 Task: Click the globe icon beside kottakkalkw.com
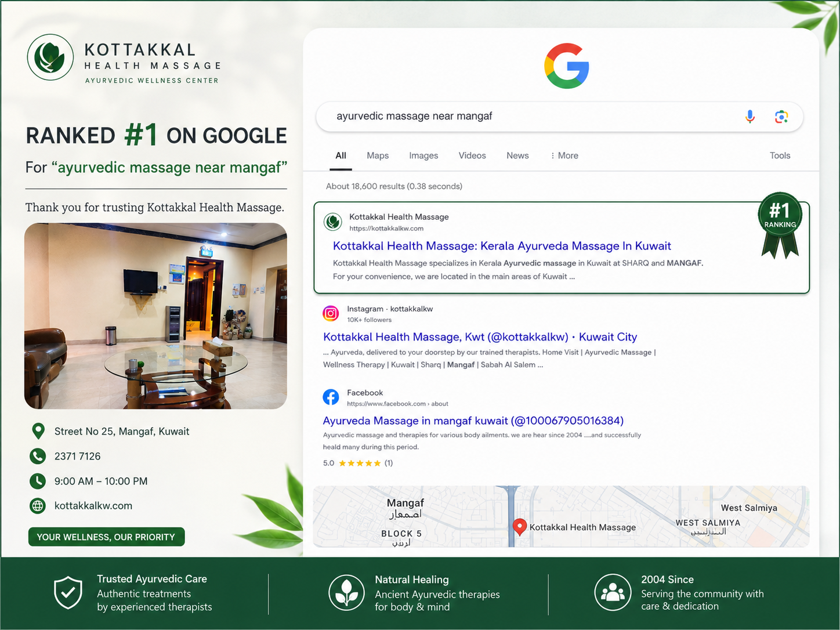pos(38,506)
